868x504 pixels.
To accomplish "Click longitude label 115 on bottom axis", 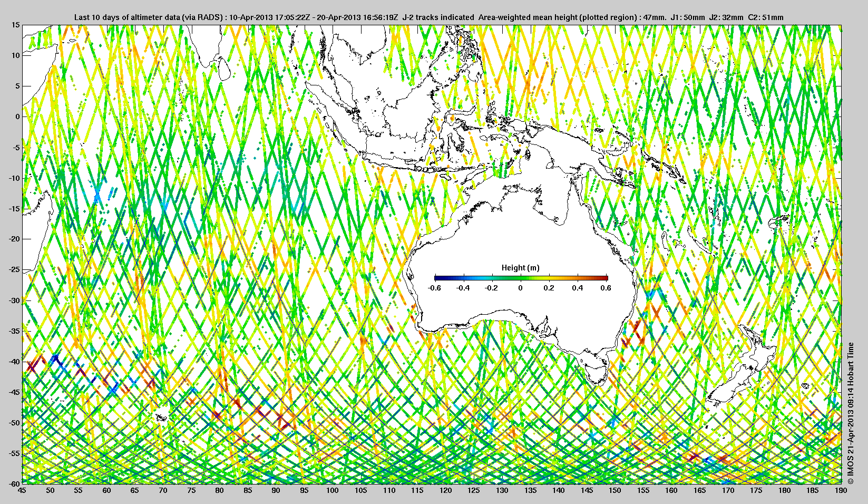I will pyautogui.click(x=417, y=490).
